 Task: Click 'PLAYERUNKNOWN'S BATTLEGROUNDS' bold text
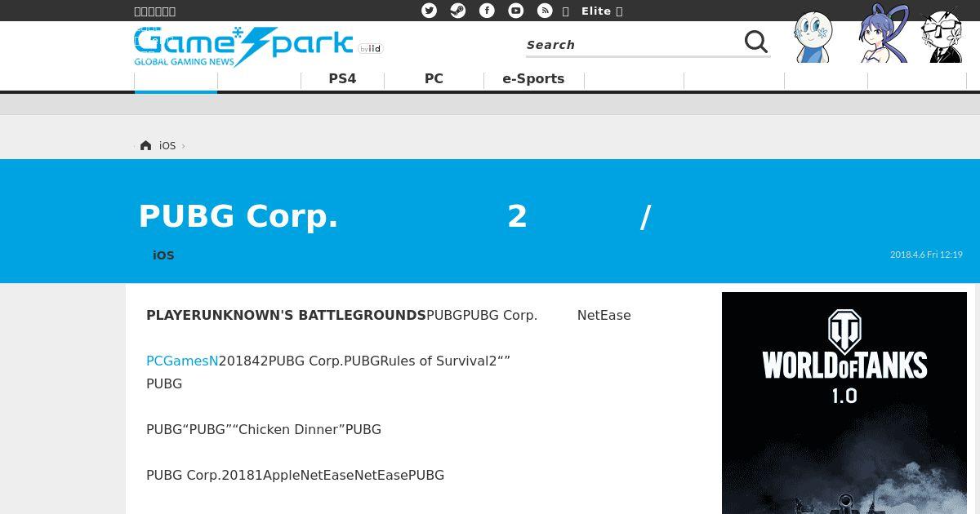[x=286, y=315]
